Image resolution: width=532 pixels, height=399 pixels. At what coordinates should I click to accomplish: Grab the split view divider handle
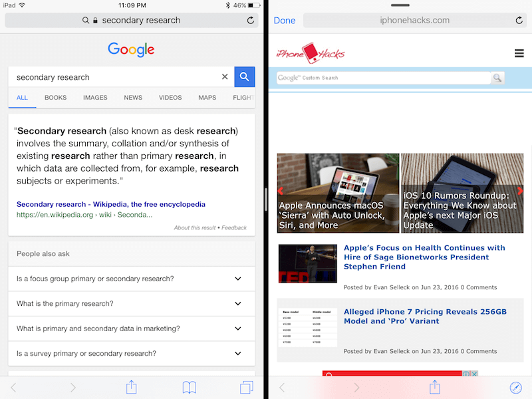[x=266, y=199]
